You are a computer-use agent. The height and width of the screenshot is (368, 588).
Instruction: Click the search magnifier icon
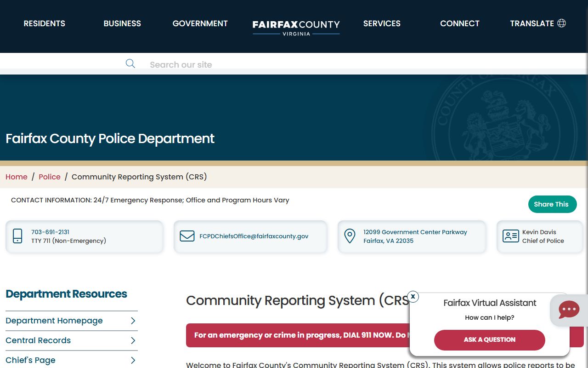point(130,63)
